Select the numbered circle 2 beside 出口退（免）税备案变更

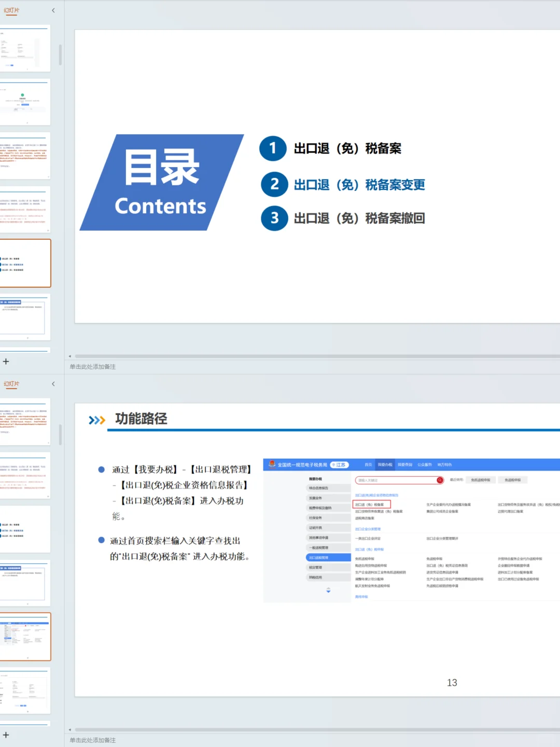274,185
